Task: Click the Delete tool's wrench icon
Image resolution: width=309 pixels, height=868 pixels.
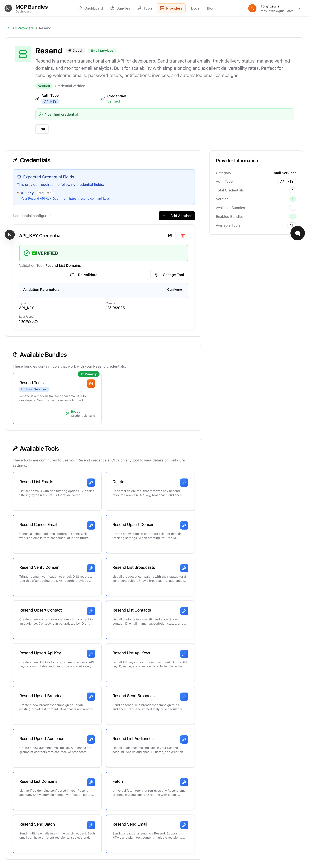Action: 184,482
